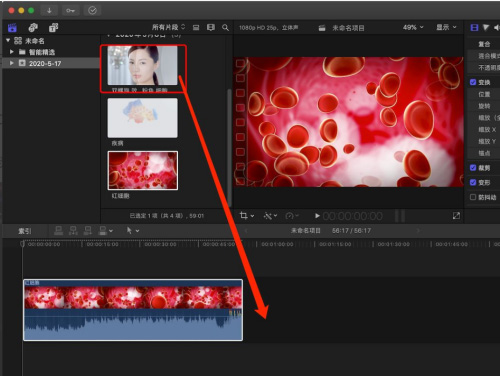The height and width of the screenshot is (376, 500).
Task: Click the 1080p HD 25p format text
Action: tap(268, 28)
